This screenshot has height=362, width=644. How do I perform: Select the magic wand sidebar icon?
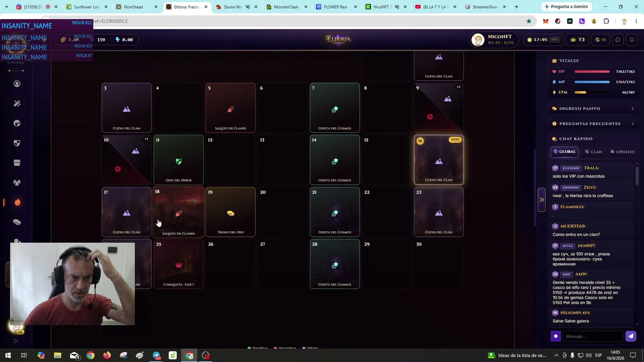pyautogui.click(x=17, y=104)
